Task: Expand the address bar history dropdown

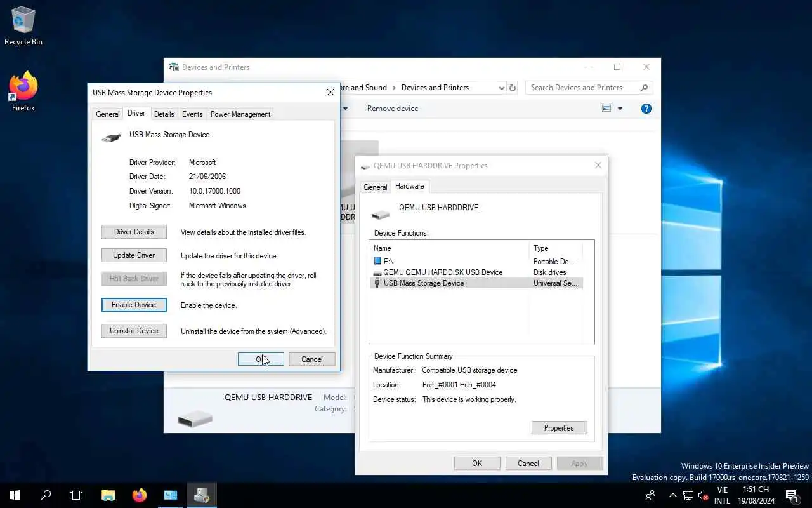Action: [501, 88]
